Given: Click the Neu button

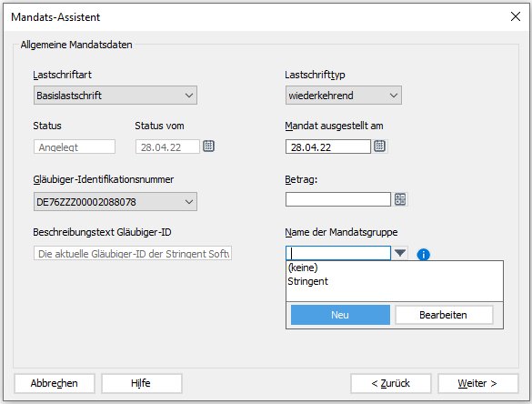Looking at the screenshot, I should coord(340,315).
